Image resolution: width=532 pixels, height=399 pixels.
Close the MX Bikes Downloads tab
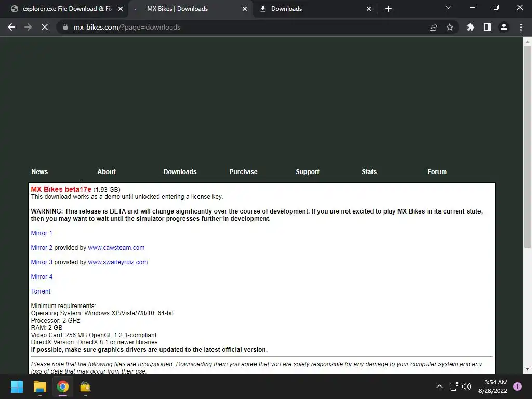(245, 9)
